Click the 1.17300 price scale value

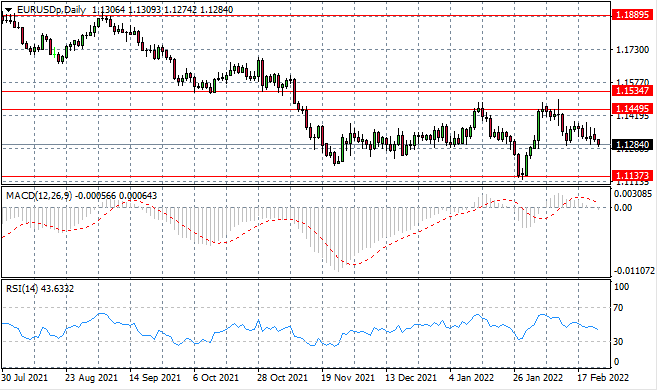632,50
